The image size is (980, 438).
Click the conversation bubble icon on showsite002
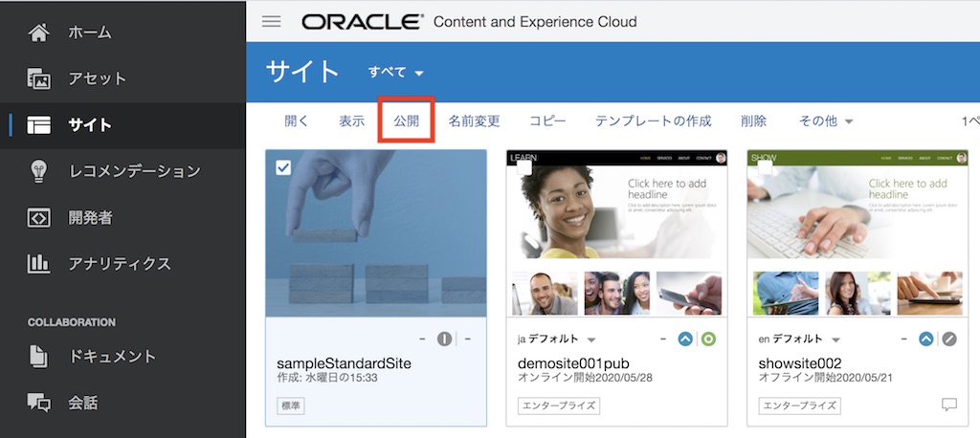(948, 405)
